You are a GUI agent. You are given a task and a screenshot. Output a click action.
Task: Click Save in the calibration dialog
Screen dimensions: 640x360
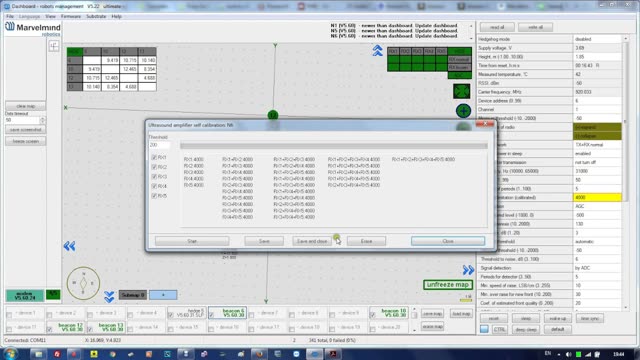pos(264,241)
